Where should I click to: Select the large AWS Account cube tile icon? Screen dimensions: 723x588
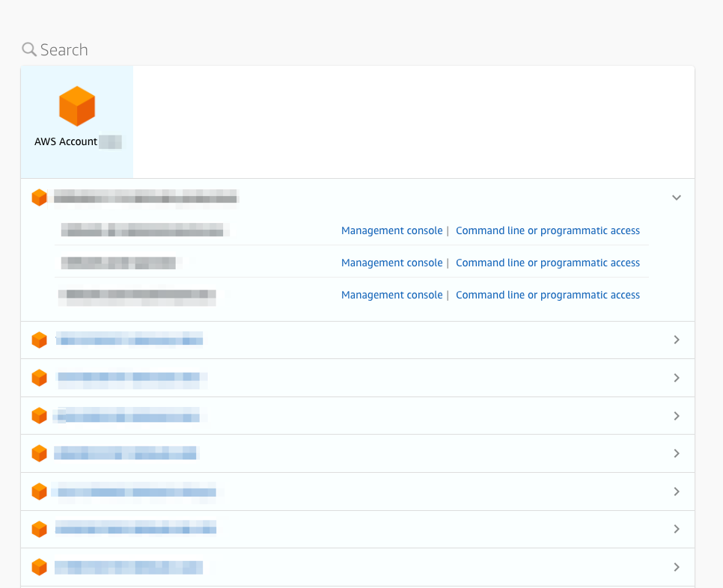click(x=77, y=106)
